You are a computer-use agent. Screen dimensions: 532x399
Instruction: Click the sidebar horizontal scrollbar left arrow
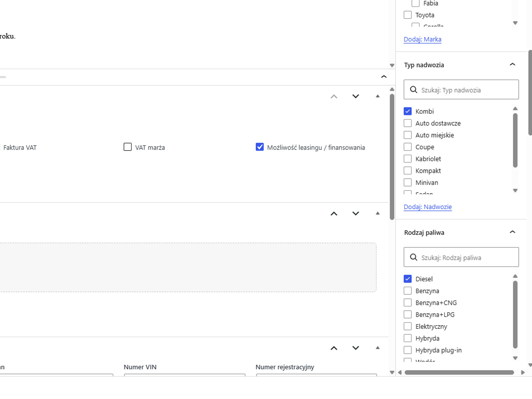400,372
